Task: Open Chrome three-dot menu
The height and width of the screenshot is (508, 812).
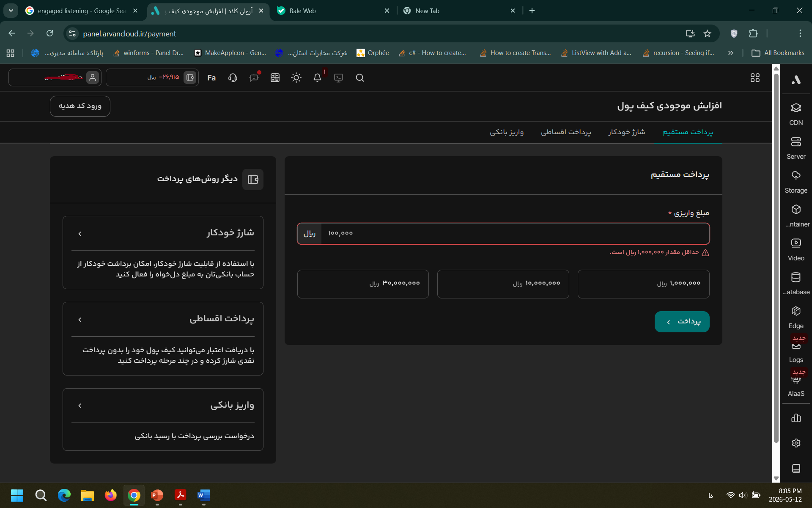Action: coord(800,33)
